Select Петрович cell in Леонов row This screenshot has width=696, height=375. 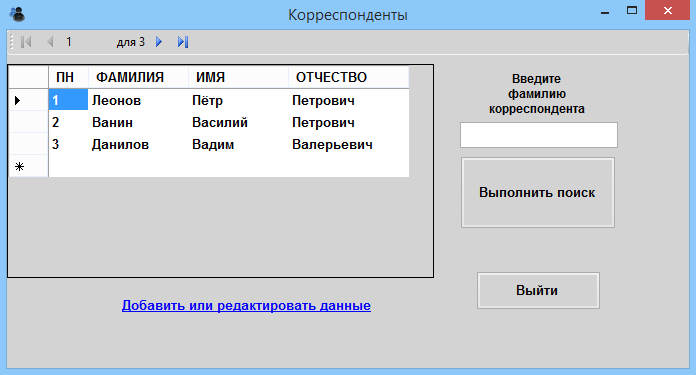(x=348, y=100)
